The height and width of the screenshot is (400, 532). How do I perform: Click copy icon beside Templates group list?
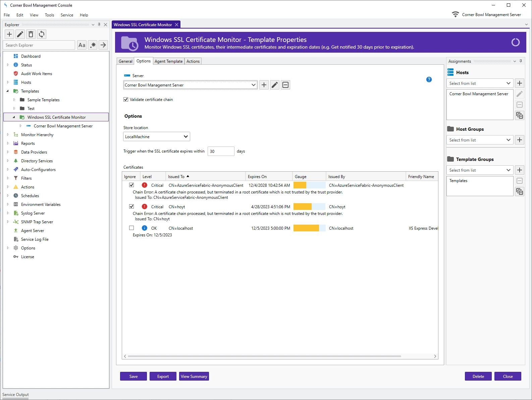[520, 191]
